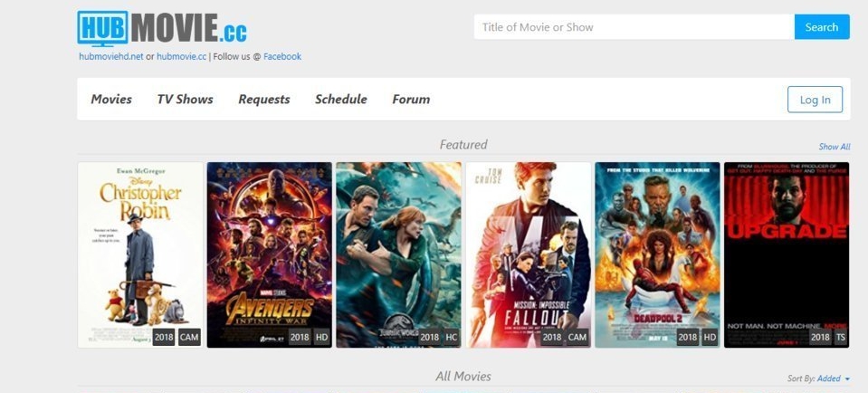Follow the hubmoviehd.net link

coord(111,56)
